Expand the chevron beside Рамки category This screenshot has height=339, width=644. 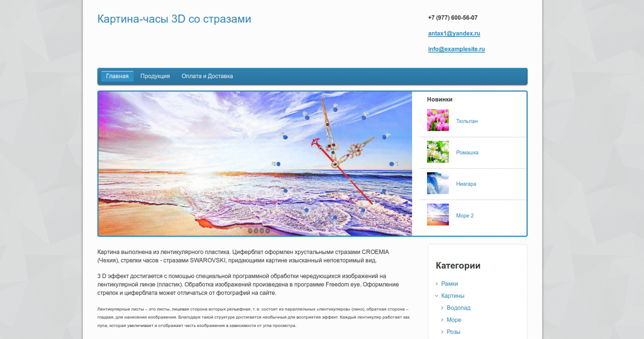pos(437,284)
